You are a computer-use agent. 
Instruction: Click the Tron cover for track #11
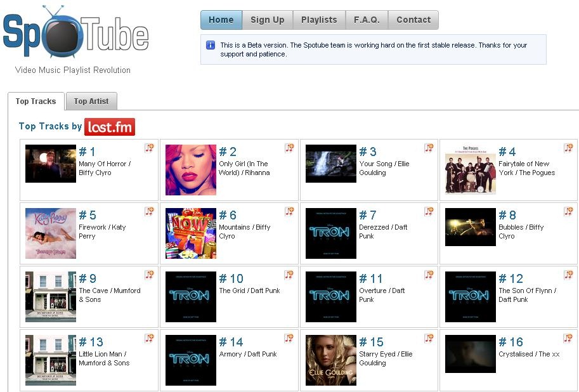pyautogui.click(x=331, y=297)
